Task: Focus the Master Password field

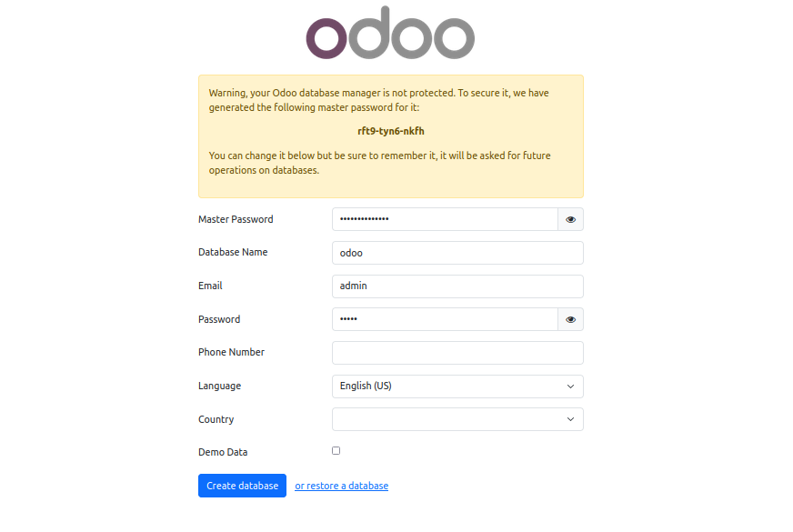Action: [x=445, y=219]
